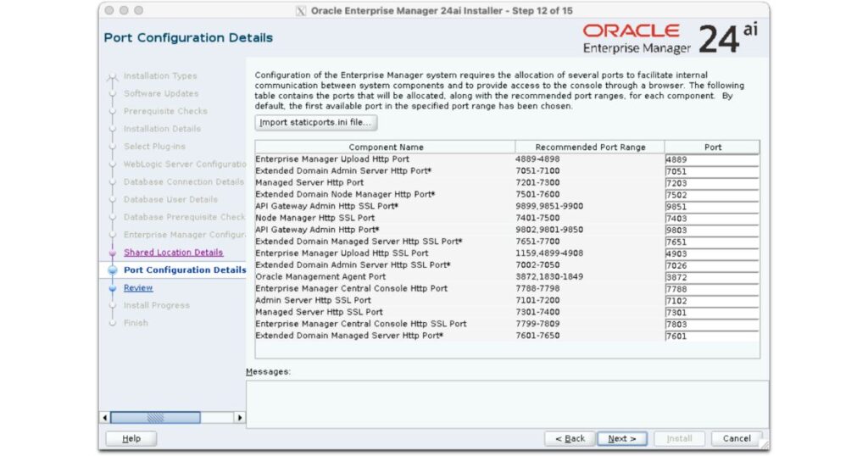Click the window close button in title bar

109,10
